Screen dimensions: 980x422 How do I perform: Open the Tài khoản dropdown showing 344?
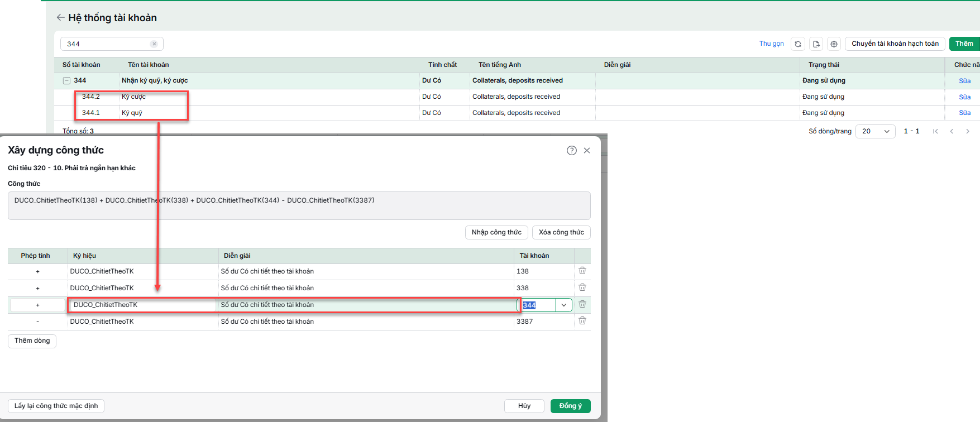click(564, 305)
